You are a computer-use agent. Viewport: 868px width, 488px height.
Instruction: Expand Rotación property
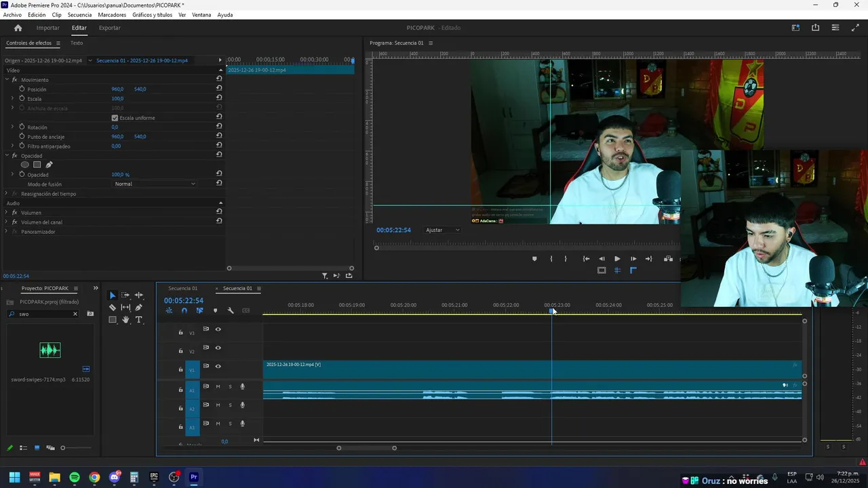pos(12,127)
